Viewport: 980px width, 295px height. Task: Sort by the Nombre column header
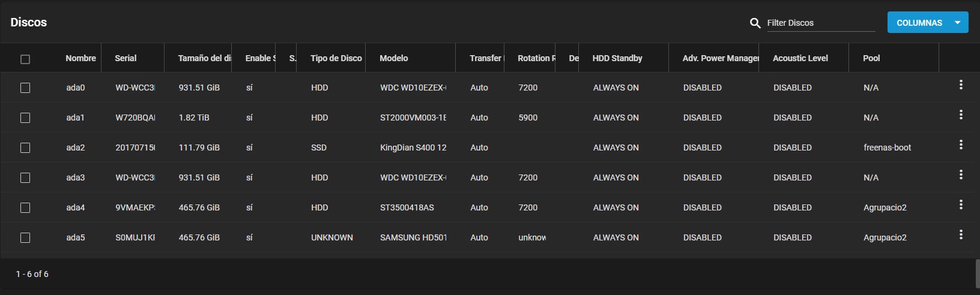pos(80,58)
